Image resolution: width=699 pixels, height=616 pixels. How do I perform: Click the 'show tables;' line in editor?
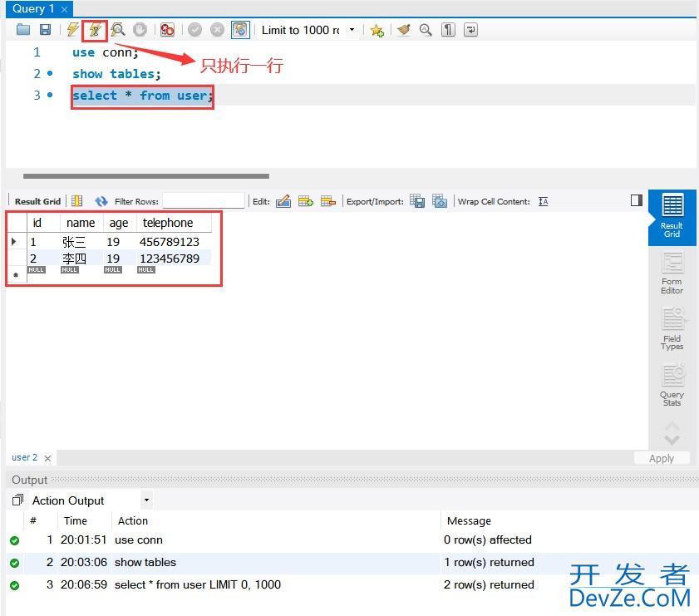point(116,73)
